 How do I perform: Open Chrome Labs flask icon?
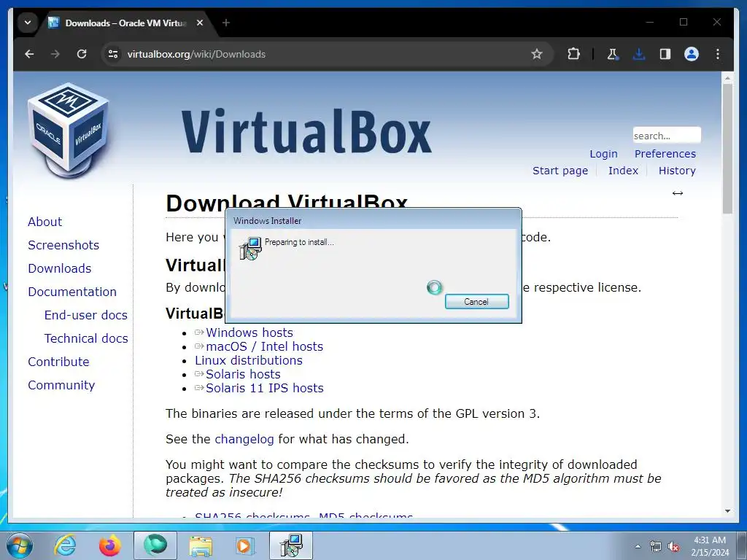[612, 54]
